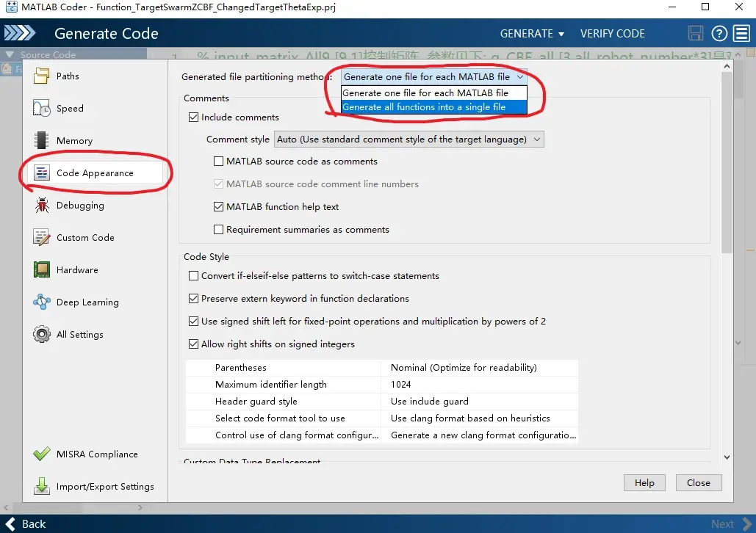
Task: Select Code Appearance icon in sidebar
Action: tap(41, 173)
